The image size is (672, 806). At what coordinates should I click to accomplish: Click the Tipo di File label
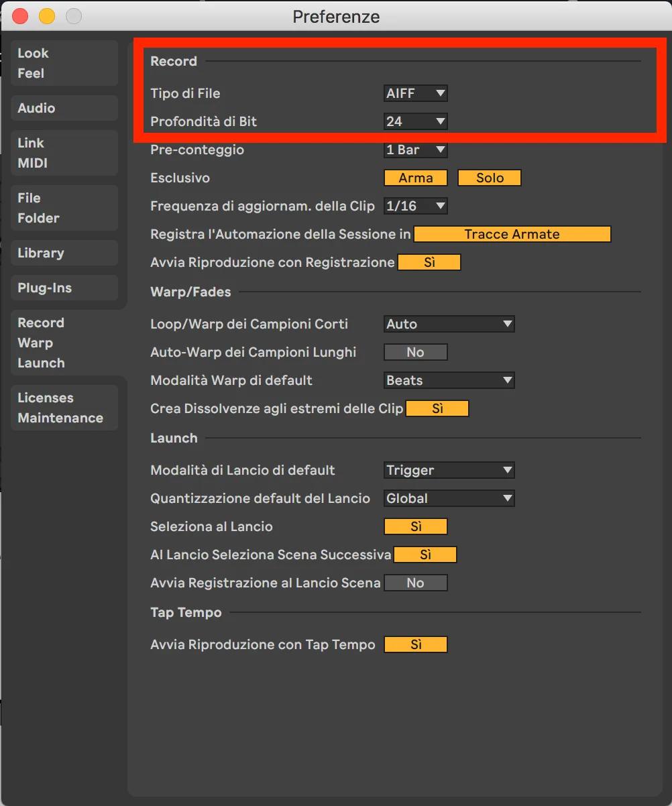pyautogui.click(x=185, y=93)
